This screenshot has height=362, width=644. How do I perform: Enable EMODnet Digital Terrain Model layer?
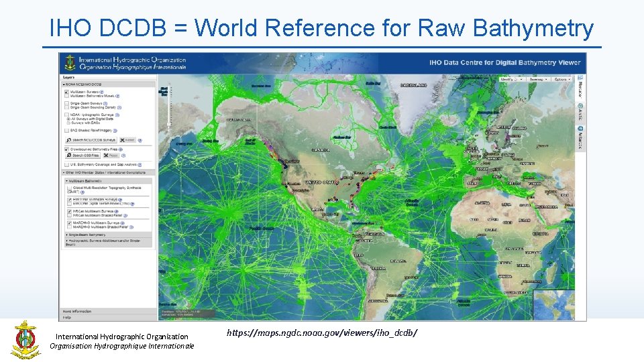click(x=69, y=204)
